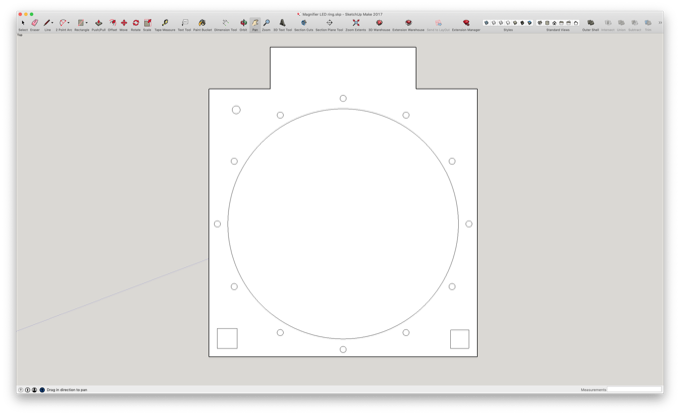Activate the Paint Bucket tool
The height and width of the screenshot is (415, 680).
(202, 23)
